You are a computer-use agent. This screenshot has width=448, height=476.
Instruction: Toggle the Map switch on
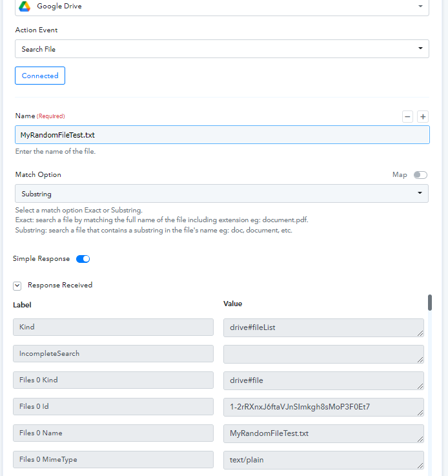pos(420,175)
